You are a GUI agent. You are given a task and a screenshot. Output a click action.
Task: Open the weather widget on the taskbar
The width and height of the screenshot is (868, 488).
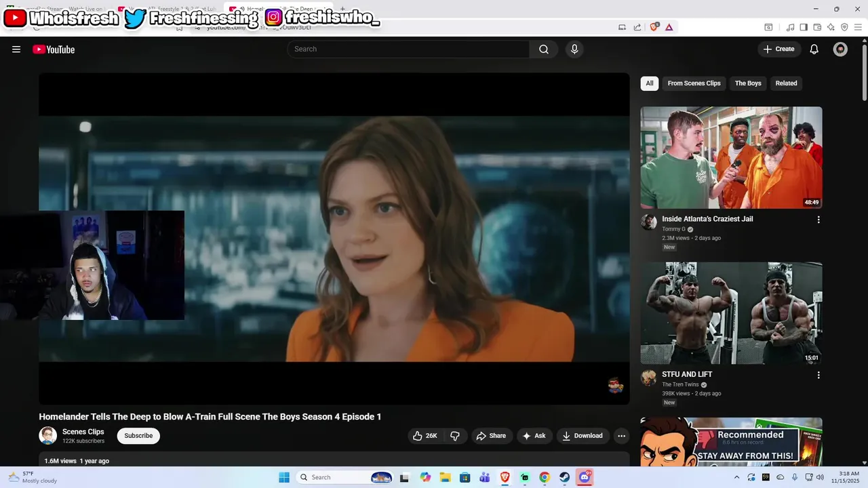click(x=33, y=477)
